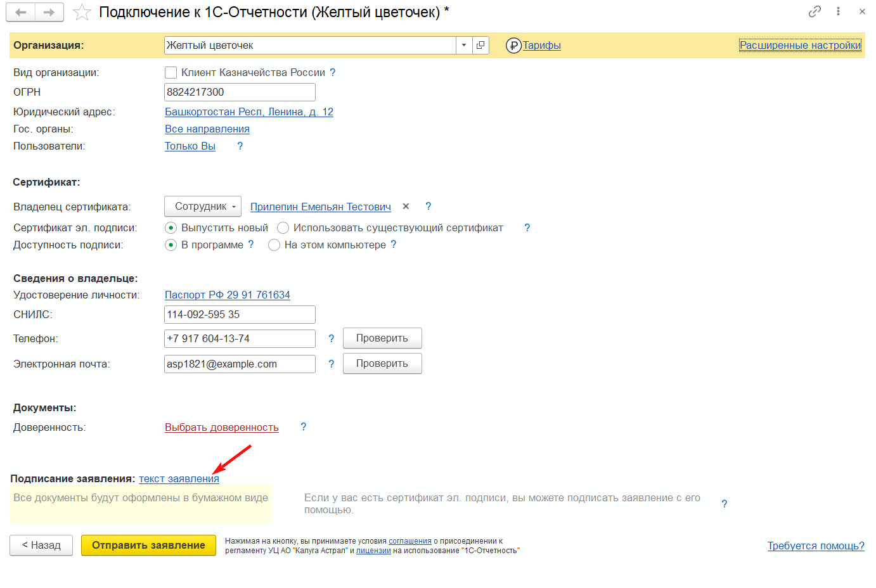
Task: Show help for signing the application
Action: point(725,504)
